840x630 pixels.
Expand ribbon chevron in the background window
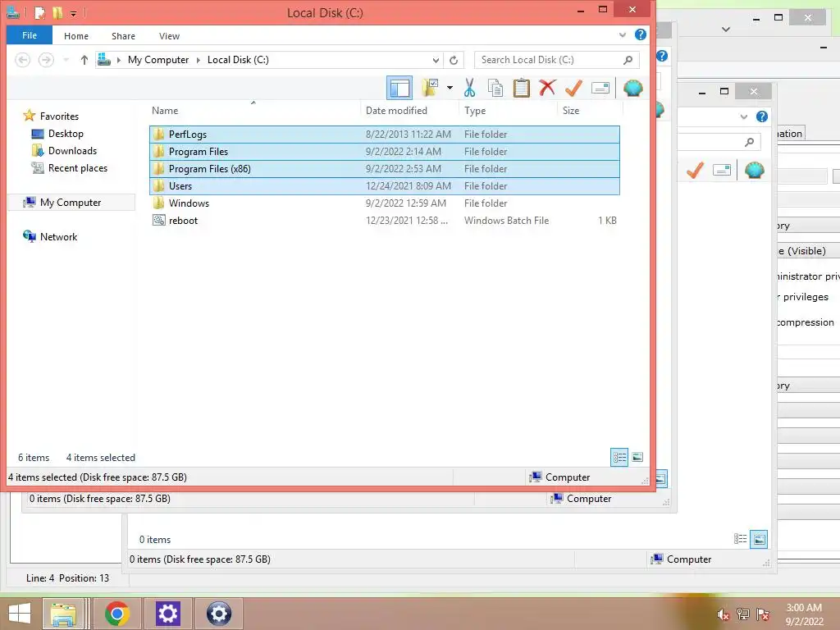743,116
